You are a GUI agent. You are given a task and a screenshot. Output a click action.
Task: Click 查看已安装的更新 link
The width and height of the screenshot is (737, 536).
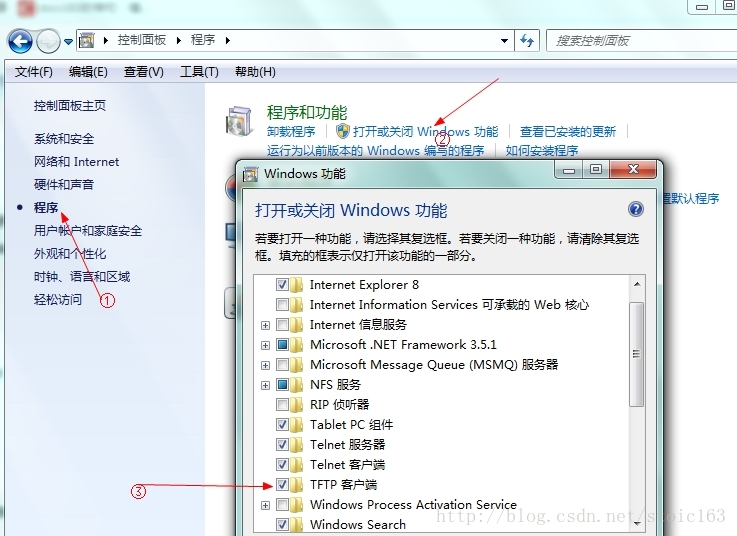click(568, 132)
